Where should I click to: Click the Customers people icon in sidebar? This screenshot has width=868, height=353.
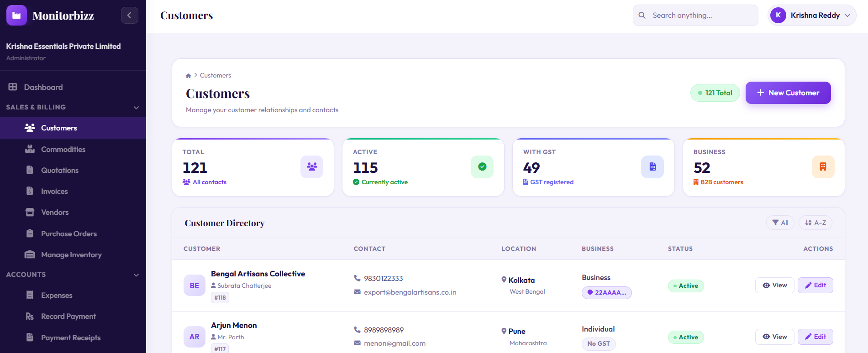pos(30,128)
